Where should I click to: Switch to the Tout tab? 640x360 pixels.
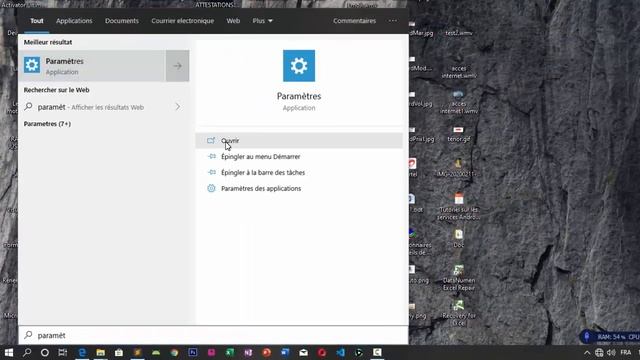point(37,21)
